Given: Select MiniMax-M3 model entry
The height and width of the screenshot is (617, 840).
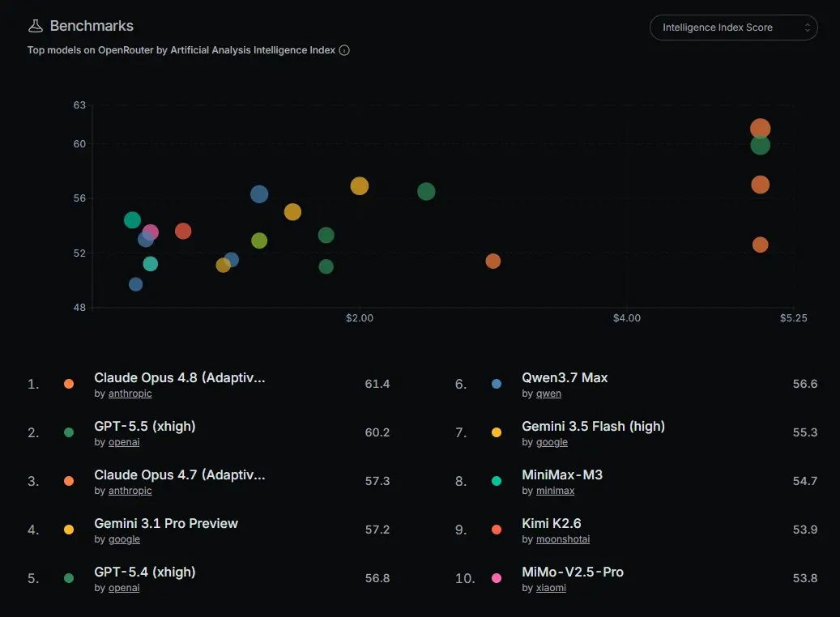Looking at the screenshot, I should 562,475.
